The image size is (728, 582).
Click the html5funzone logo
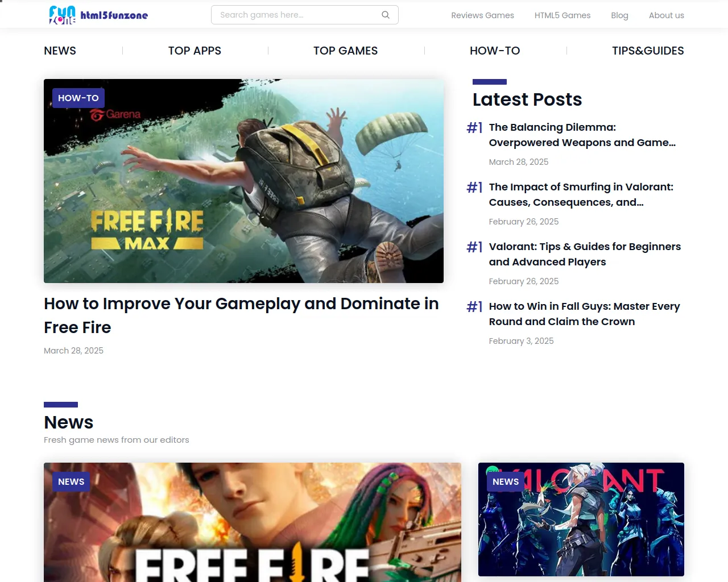click(98, 15)
